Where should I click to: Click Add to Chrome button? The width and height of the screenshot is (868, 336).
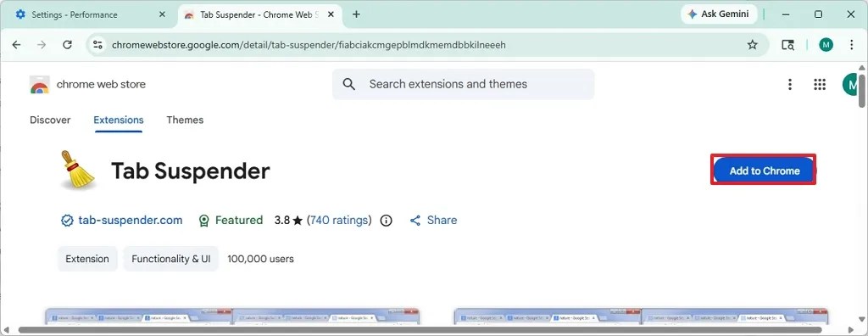click(x=764, y=171)
